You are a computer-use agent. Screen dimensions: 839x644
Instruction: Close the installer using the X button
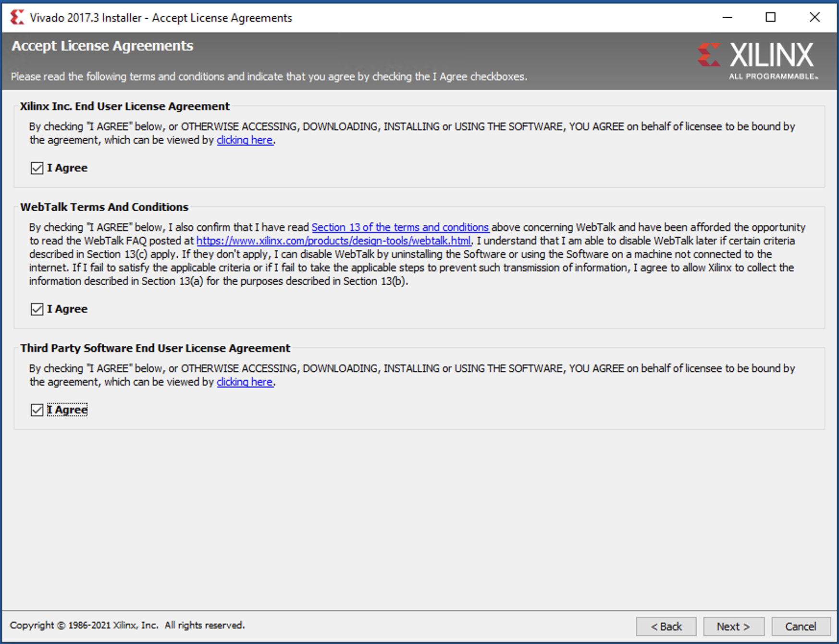(x=814, y=17)
